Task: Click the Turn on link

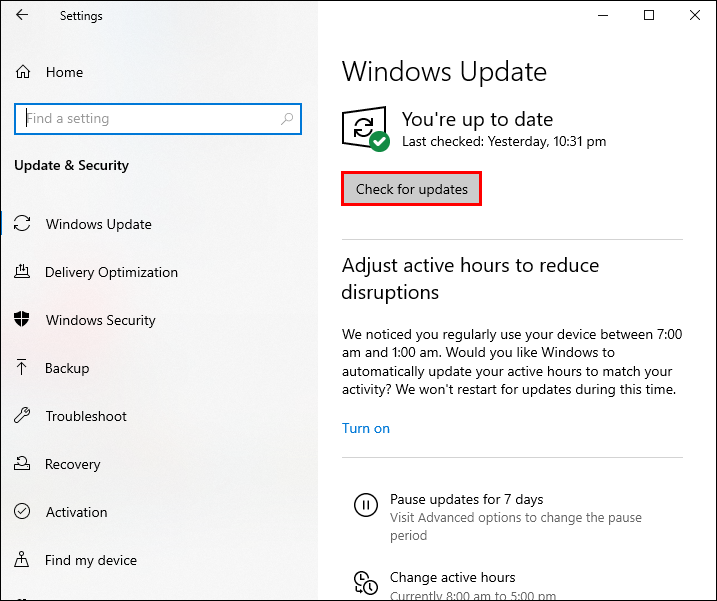Action: pyautogui.click(x=366, y=428)
